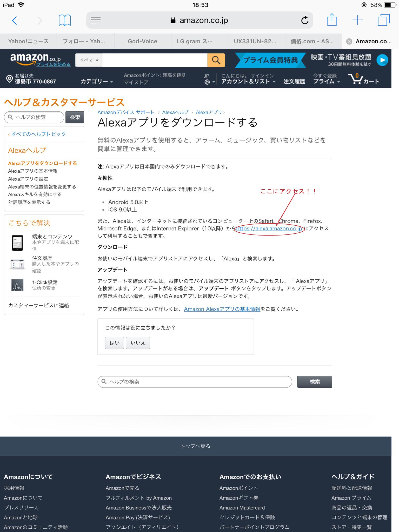Open the Kindle device 端末とコンテンツ thumbnail

tap(17, 243)
